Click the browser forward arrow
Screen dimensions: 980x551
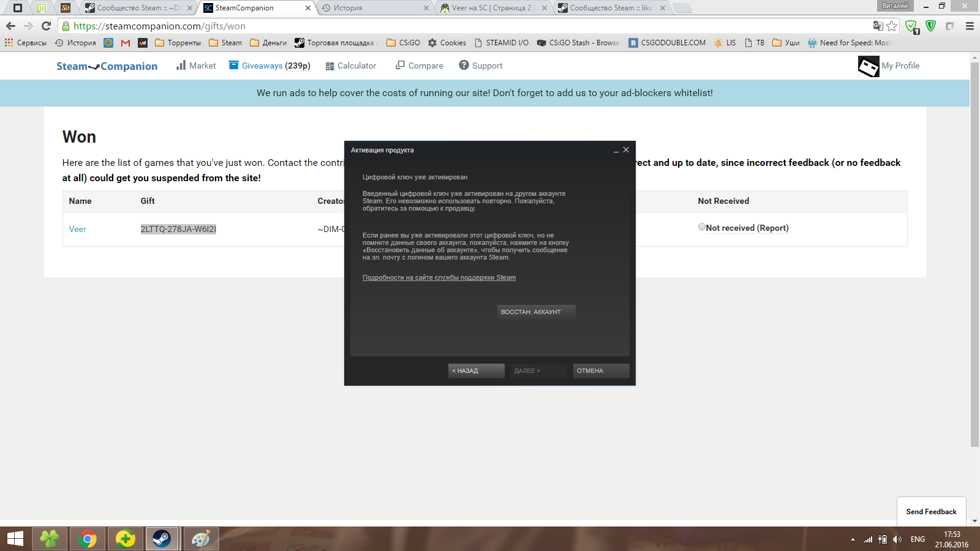(x=28, y=26)
